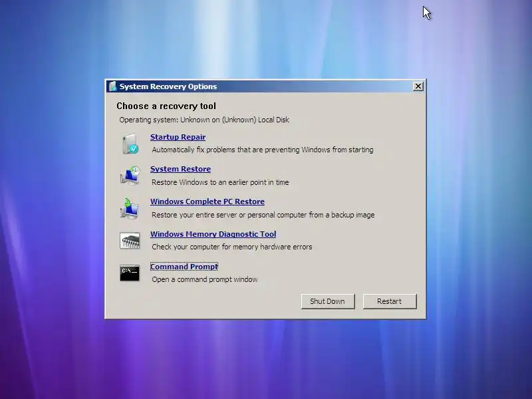Click "Restore your entire server" description

coord(263,215)
